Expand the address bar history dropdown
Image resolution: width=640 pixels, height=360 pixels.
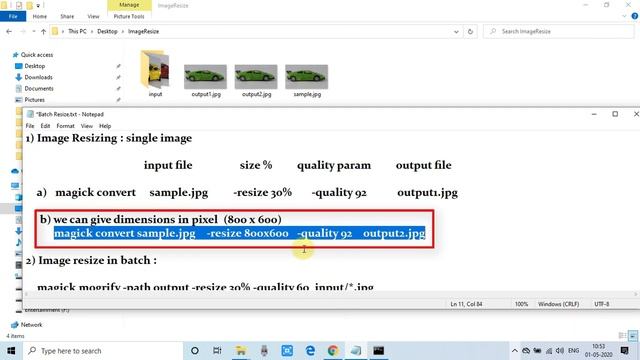pos(456,31)
